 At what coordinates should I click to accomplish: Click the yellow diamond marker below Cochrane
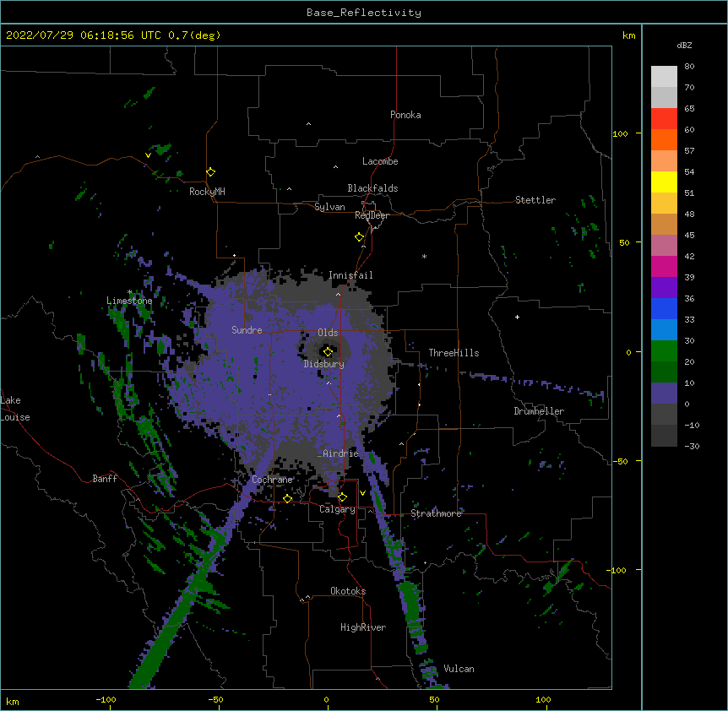pyautogui.click(x=287, y=499)
